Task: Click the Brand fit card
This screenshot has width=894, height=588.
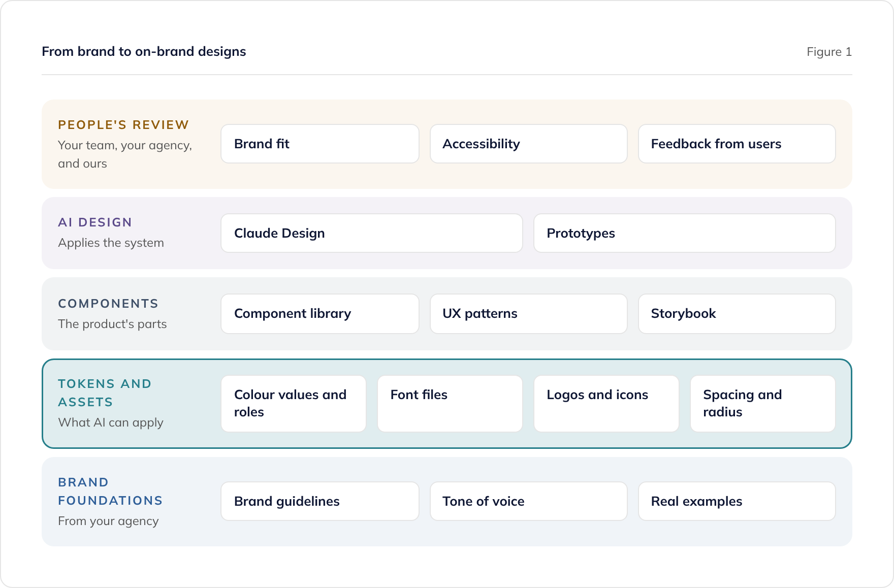Action: 320,144
